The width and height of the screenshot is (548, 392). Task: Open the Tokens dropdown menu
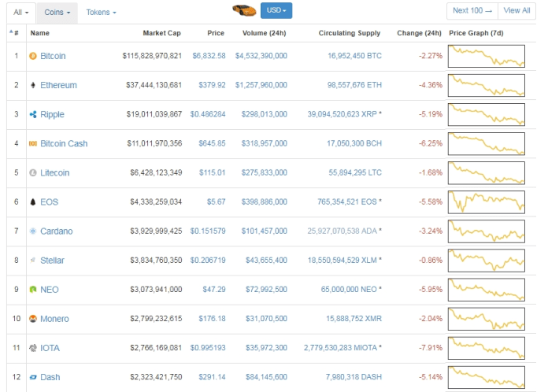click(x=101, y=13)
